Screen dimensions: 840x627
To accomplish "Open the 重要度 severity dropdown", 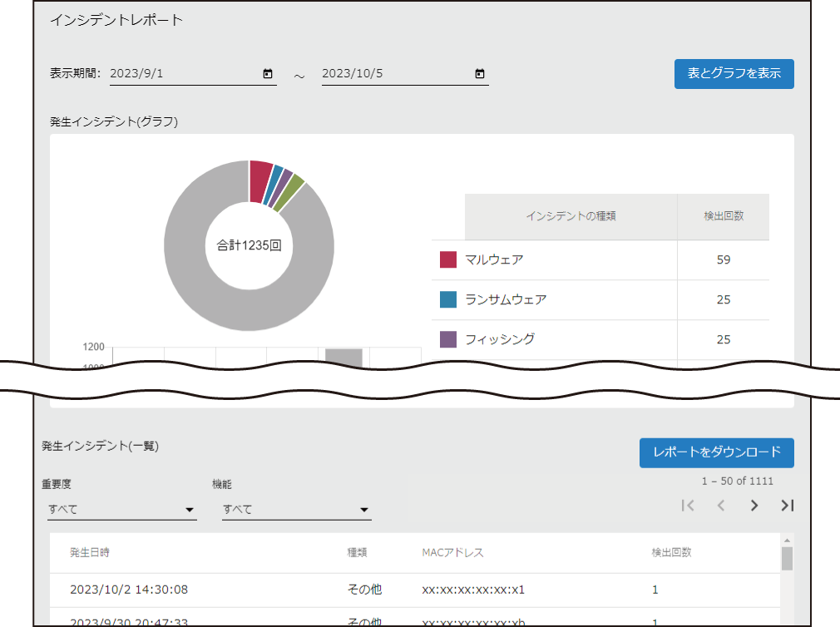I will point(122,508).
